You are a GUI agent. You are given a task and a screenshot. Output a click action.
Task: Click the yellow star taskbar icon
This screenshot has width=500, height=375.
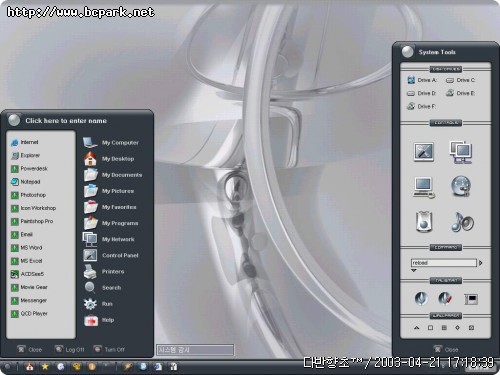coord(45,367)
